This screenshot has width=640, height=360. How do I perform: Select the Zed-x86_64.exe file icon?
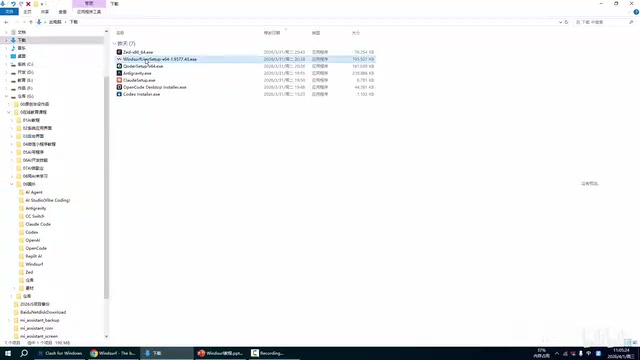119,52
